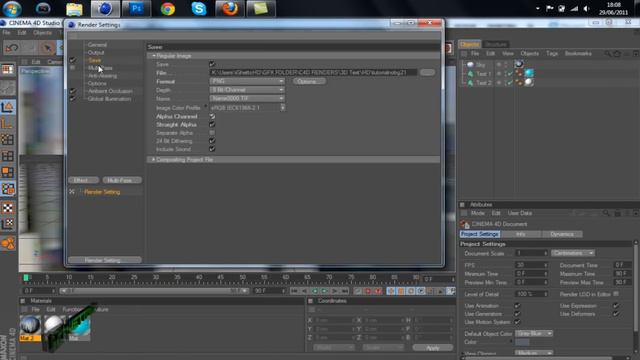The image size is (640, 360).
Task: Open the User Data menu in Attributes
Action: [520, 213]
